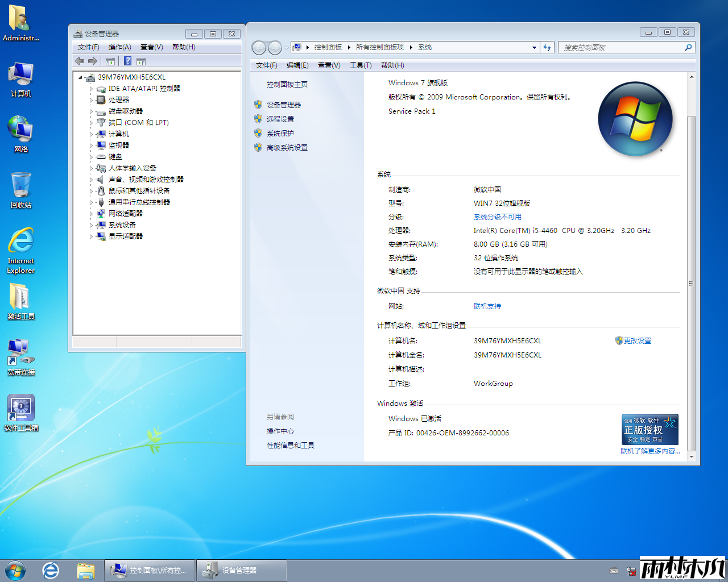Open the 操作(A) menu in Device Manager

(119, 47)
